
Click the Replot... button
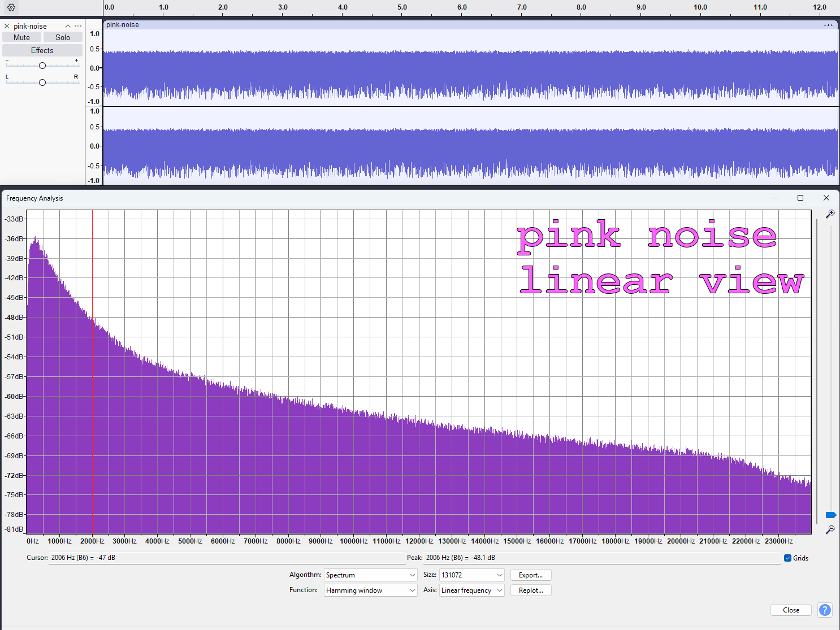[531, 590]
